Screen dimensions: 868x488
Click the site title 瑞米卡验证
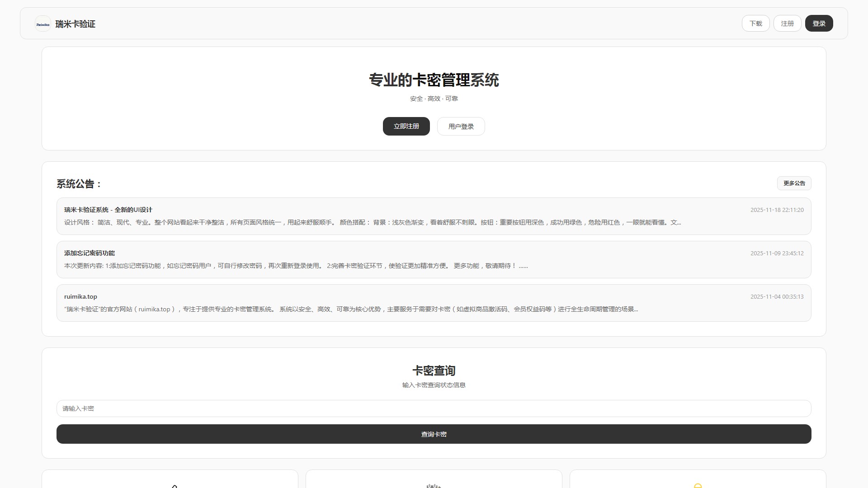[x=75, y=24]
